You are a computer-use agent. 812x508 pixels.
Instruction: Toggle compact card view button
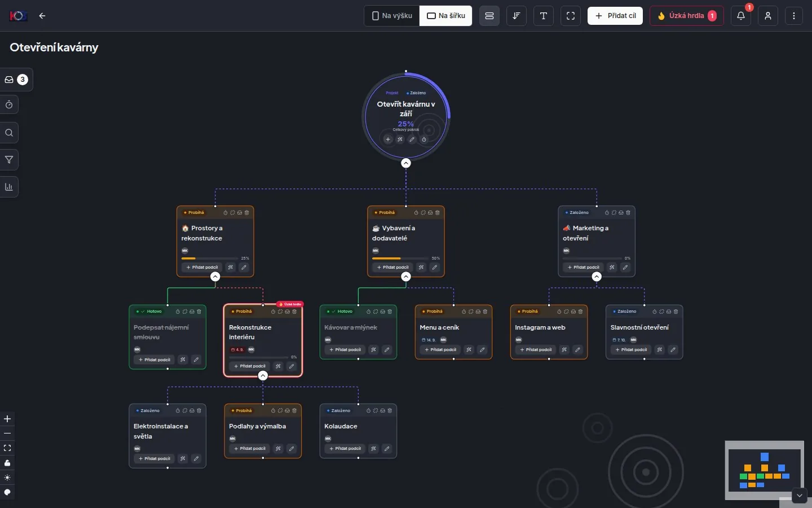pos(489,16)
